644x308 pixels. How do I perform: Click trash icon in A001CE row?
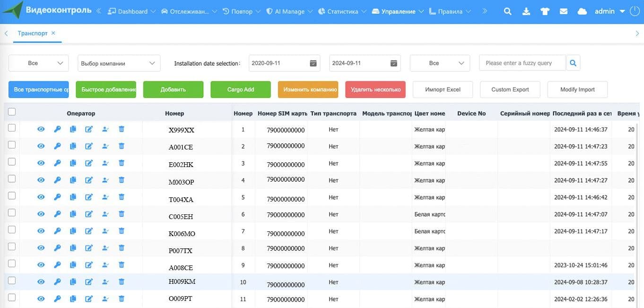[121, 146]
